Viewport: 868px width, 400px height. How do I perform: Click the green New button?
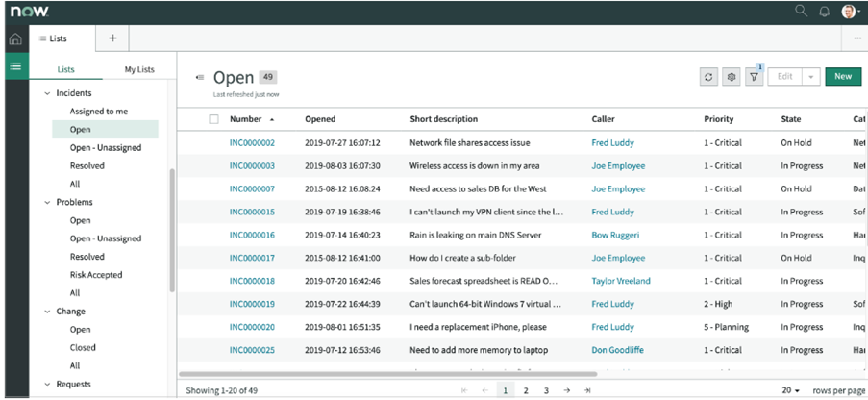842,77
